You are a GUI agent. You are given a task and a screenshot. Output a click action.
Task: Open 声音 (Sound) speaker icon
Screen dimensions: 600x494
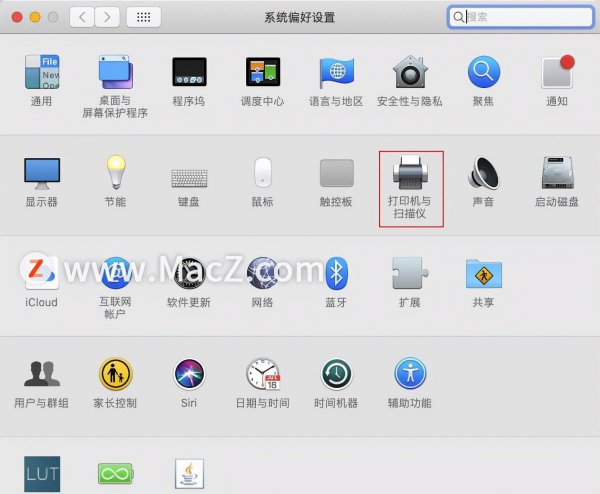click(x=484, y=173)
